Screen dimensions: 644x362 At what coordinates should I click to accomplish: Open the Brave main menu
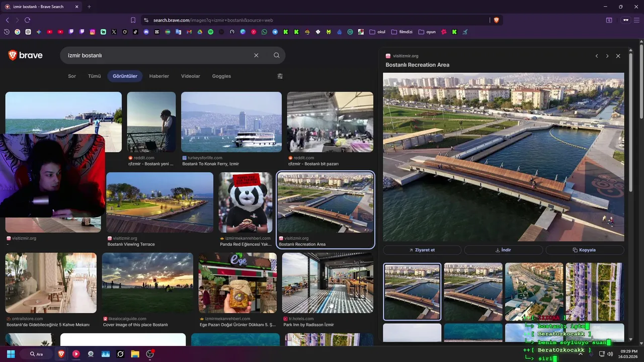636,20
